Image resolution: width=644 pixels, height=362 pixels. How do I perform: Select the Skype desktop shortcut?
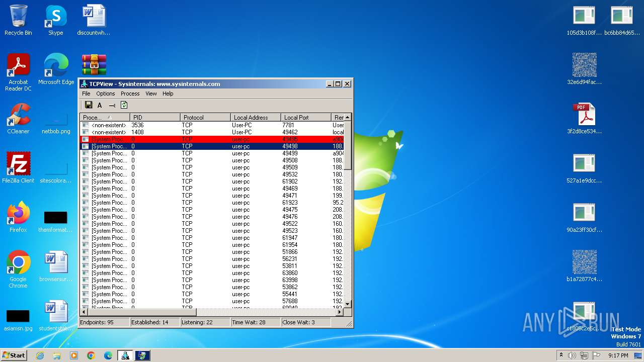coord(56,21)
